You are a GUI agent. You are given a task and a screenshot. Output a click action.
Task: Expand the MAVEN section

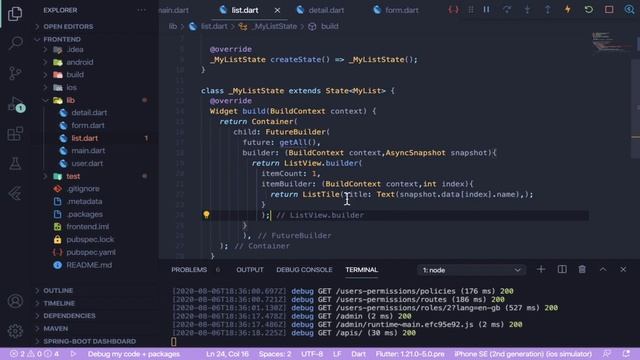click(56, 329)
